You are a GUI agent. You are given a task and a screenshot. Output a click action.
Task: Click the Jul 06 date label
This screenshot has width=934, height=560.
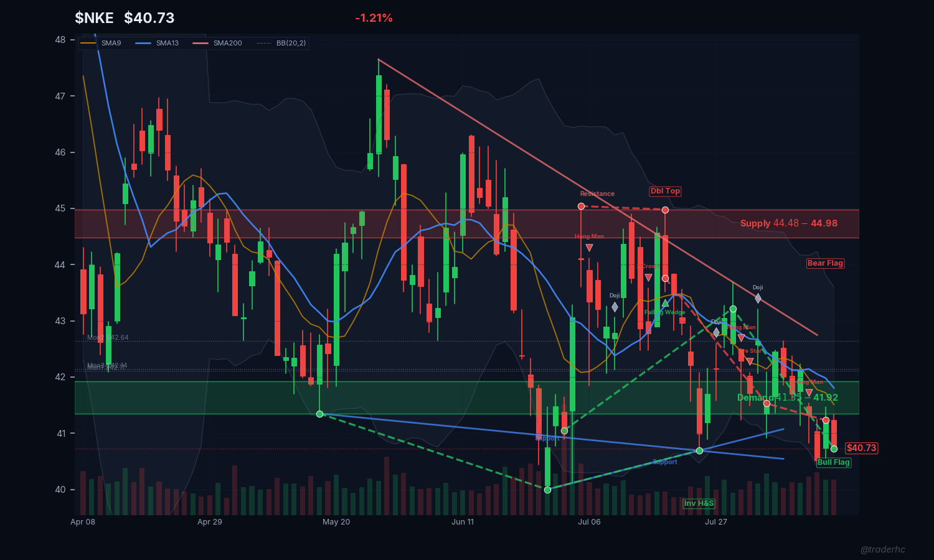589,522
